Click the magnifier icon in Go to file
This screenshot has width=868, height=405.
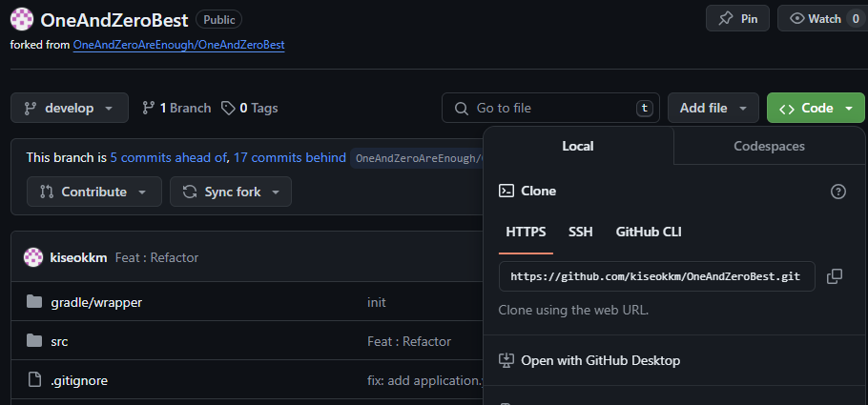[461, 108]
